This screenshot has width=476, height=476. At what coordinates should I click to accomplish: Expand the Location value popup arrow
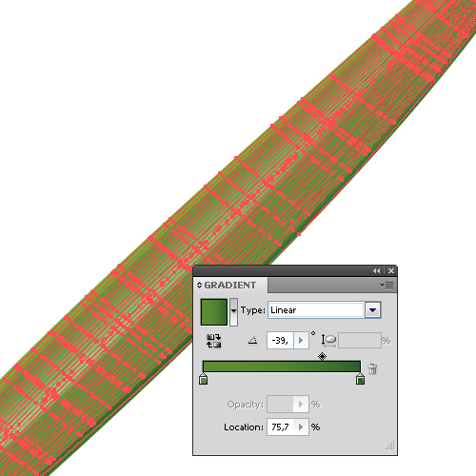point(301,427)
